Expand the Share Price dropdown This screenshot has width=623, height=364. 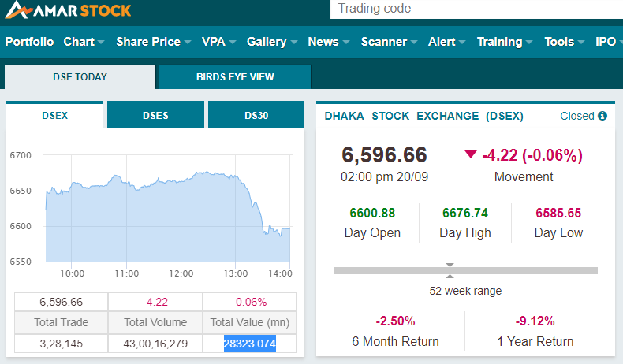pos(154,42)
